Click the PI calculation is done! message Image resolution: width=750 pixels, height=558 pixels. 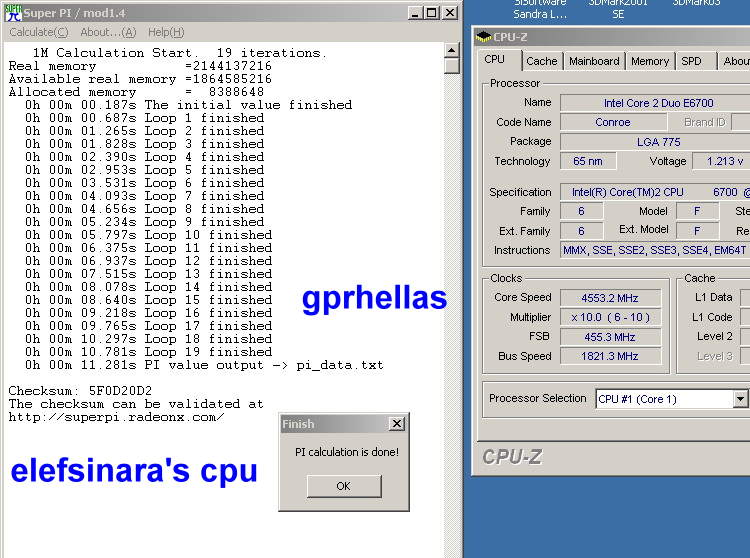click(347, 452)
